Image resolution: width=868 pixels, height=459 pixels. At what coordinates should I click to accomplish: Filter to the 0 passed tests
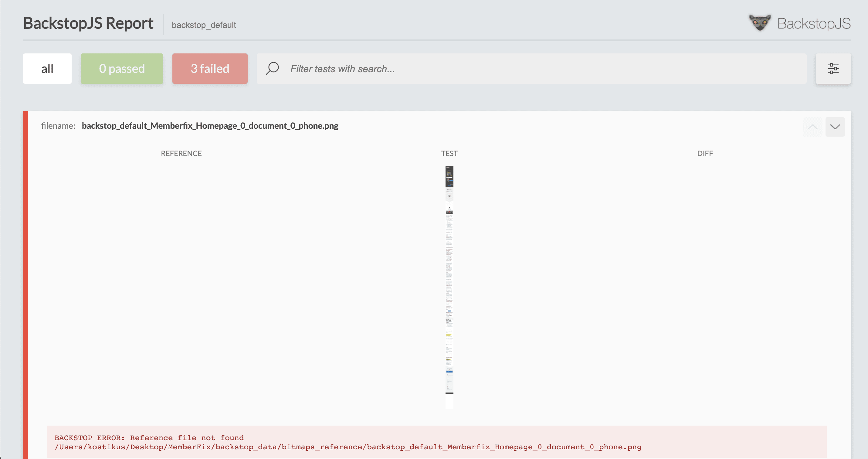(122, 68)
